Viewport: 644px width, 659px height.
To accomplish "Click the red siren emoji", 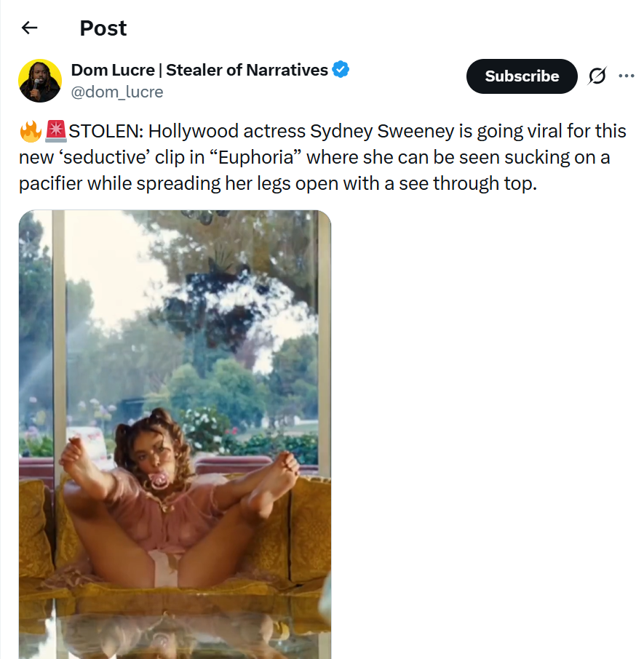I will tap(55, 132).
